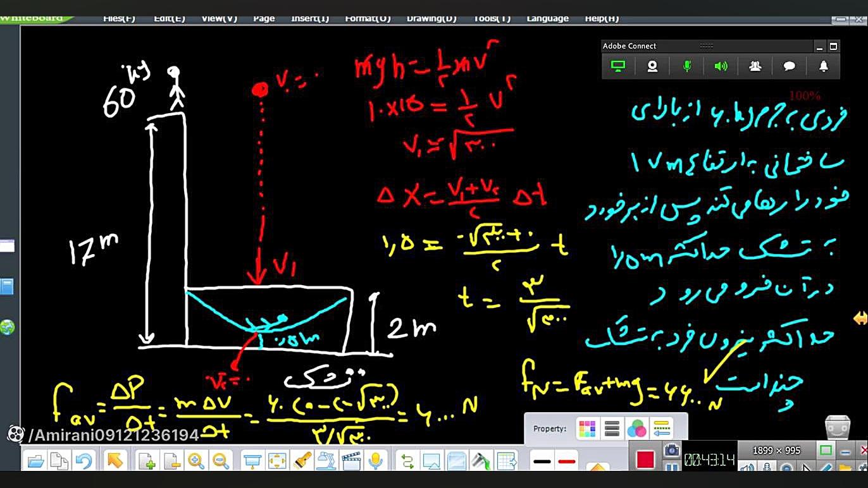Click the globe icon on left sidebar
This screenshot has height=488, width=868.
click(7, 327)
